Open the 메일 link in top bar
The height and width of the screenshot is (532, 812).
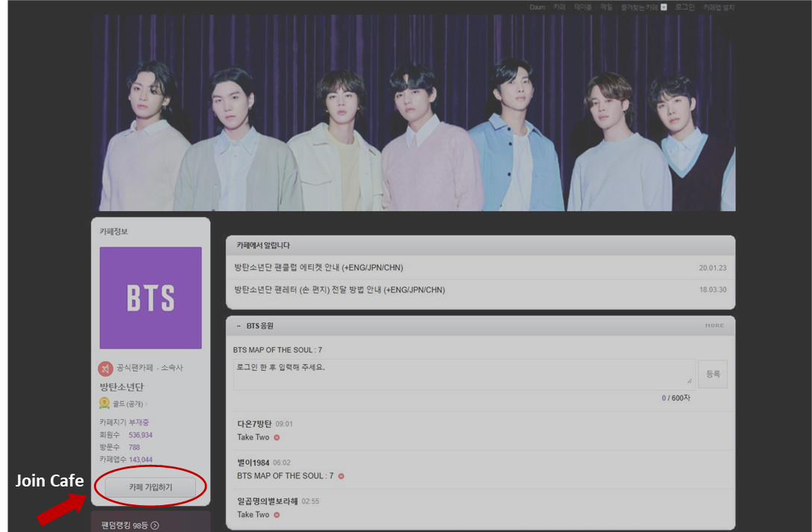pos(606,7)
